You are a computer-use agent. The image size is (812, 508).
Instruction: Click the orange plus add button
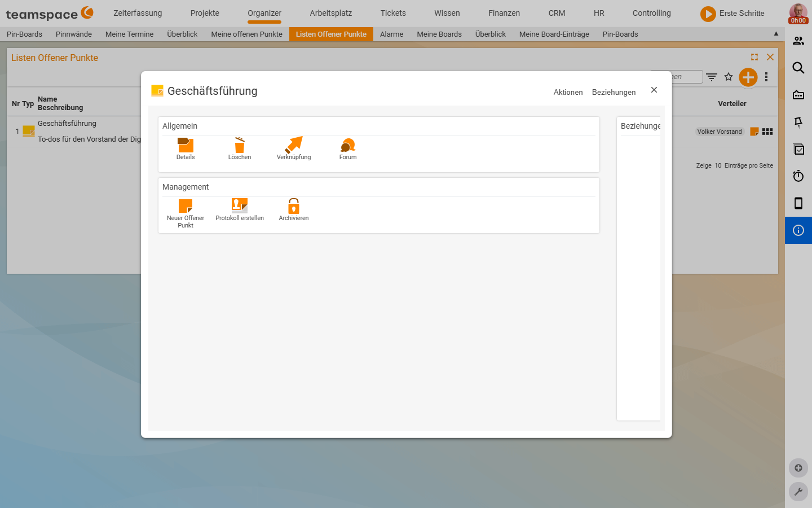[748, 77]
